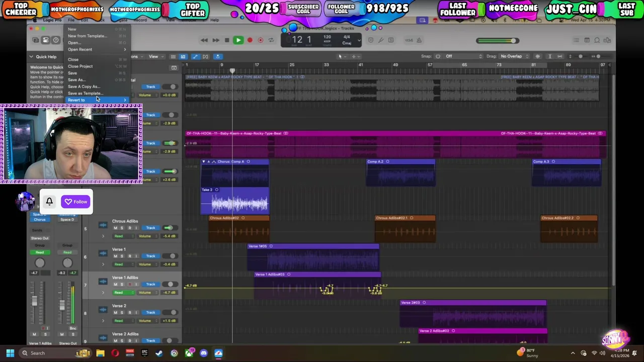Click the horizontal auto zoom icon
The height and width of the screenshot is (362, 644).
pyautogui.click(x=559, y=56)
